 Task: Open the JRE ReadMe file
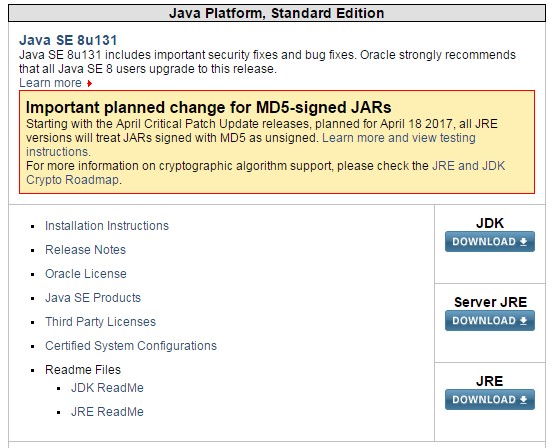(x=107, y=412)
